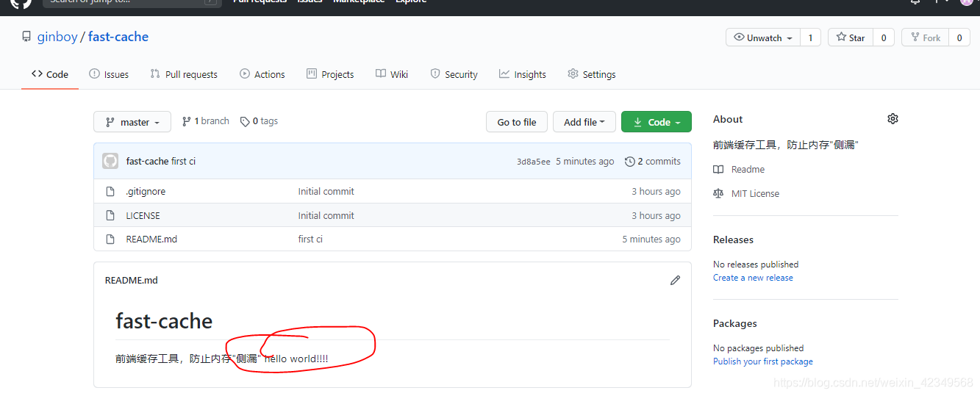This screenshot has height=396, width=980.
Task: Open the fast-cache repository link
Action: (118, 37)
